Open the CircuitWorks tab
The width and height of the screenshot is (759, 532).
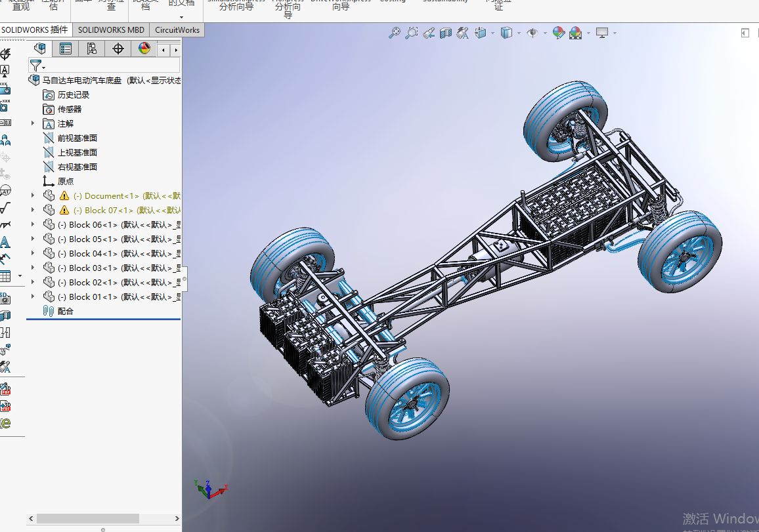[177, 30]
